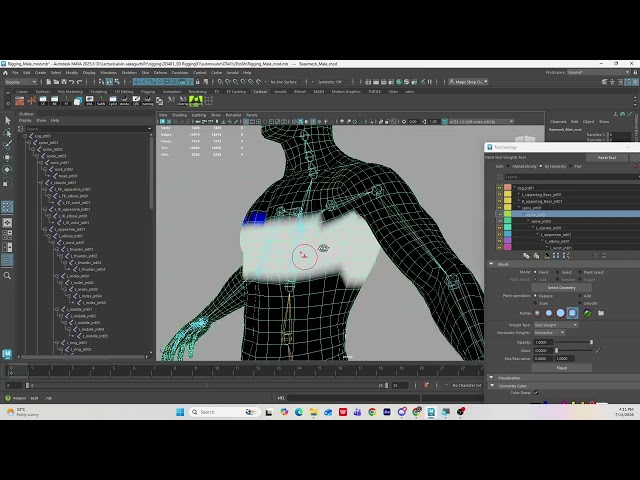Open the Skeleton menu

click(129, 73)
